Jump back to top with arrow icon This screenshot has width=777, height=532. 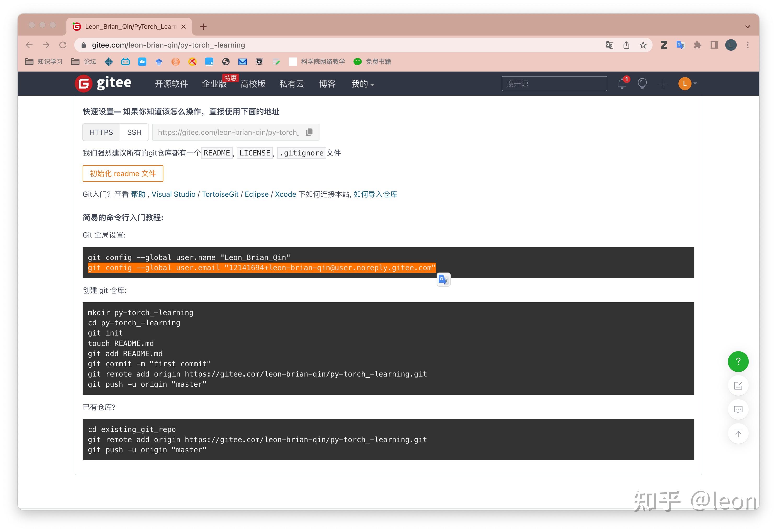click(738, 433)
